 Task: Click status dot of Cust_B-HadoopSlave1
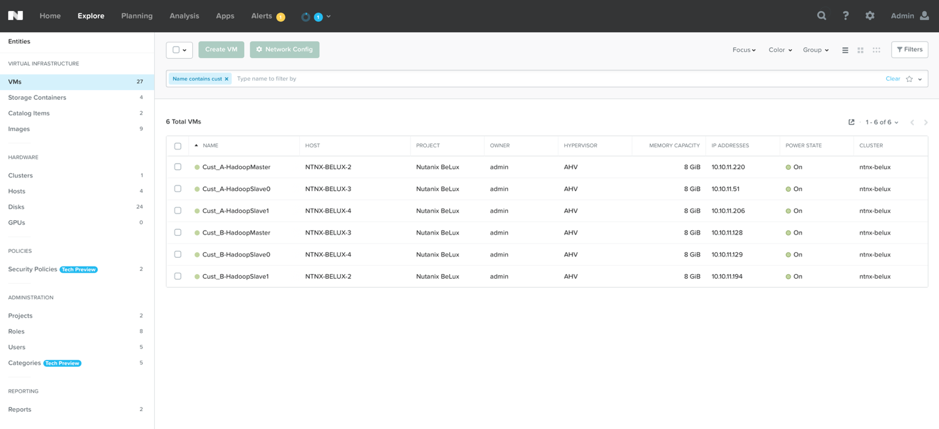(x=197, y=276)
